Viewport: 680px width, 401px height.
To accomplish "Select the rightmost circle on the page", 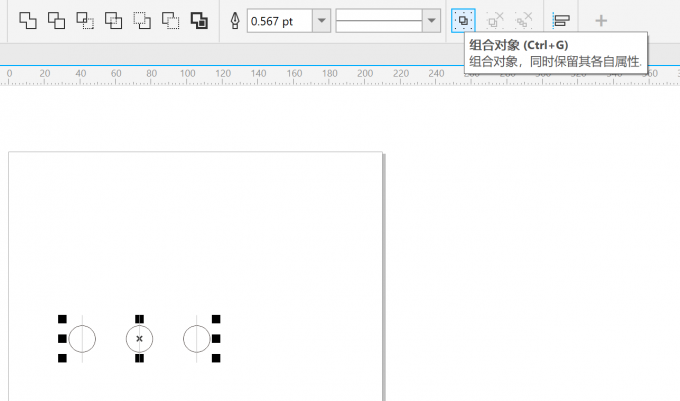I will coord(196,339).
